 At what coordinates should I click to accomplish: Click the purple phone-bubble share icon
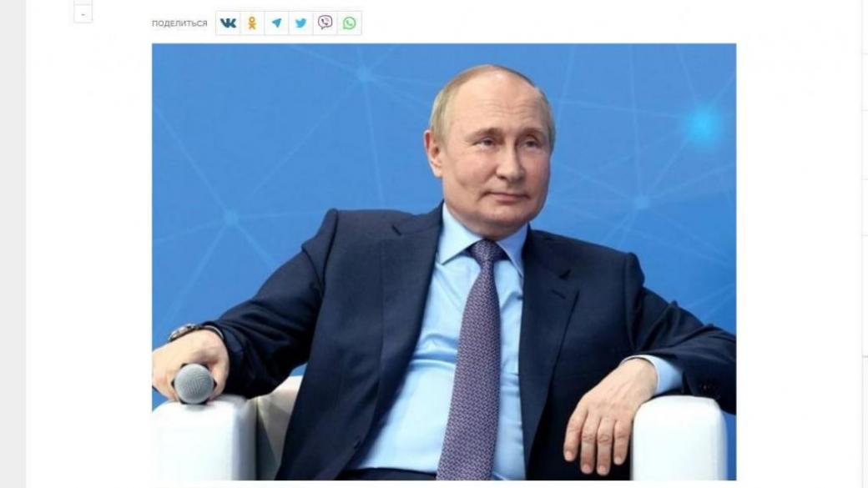pyautogui.click(x=325, y=23)
